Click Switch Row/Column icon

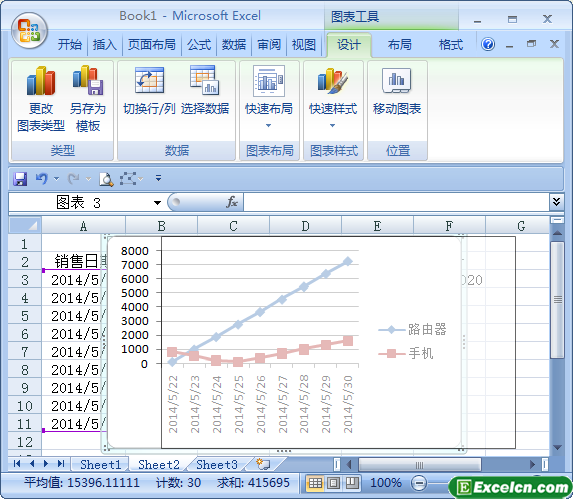coord(149,80)
